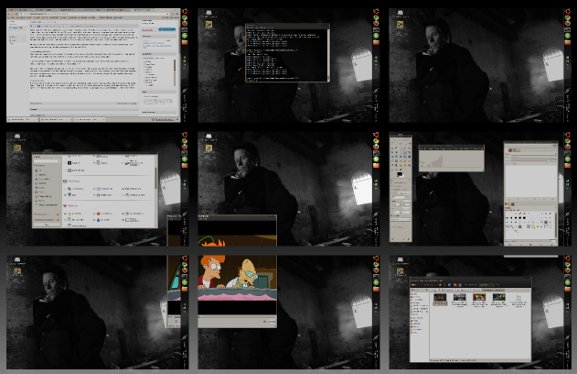The height and width of the screenshot is (374, 577).
Task: Click green dock icon in center workspace
Action: 376,159
